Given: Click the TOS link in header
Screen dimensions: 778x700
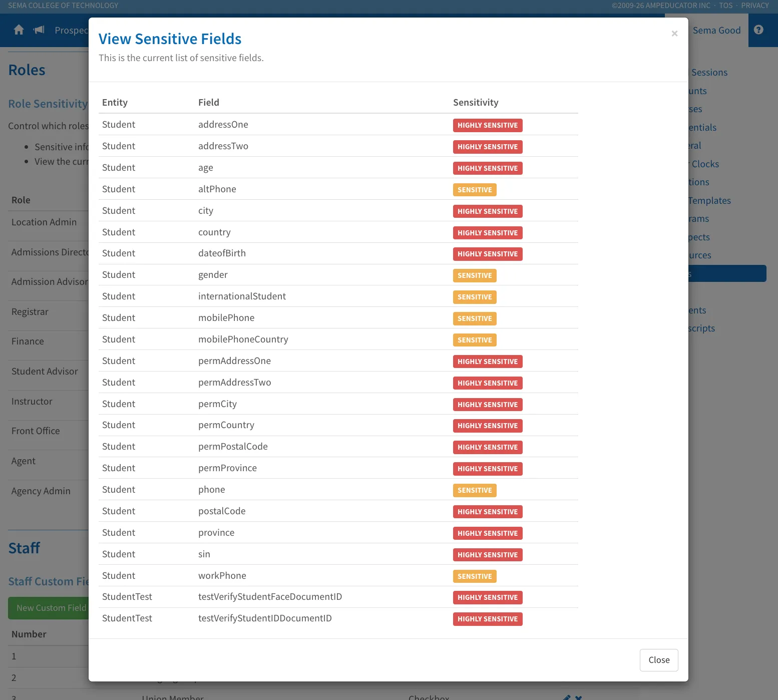Looking at the screenshot, I should click(x=726, y=6).
